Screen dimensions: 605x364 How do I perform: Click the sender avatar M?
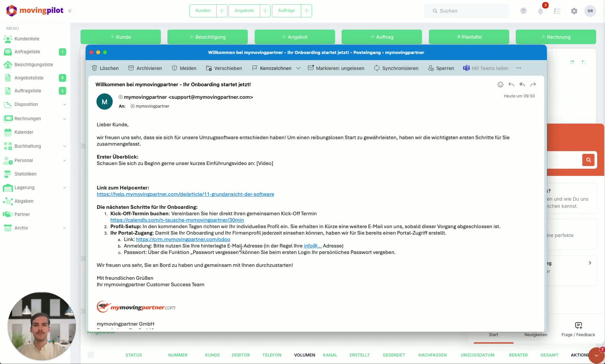pos(105,102)
